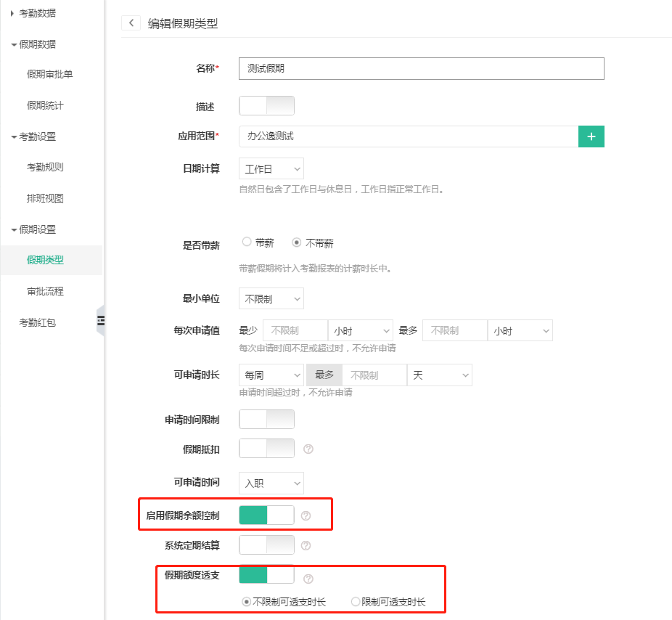Image resolution: width=672 pixels, height=620 pixels.
Task: Collapse the 假期设置 sidebar section
Action: pos(33,229)
